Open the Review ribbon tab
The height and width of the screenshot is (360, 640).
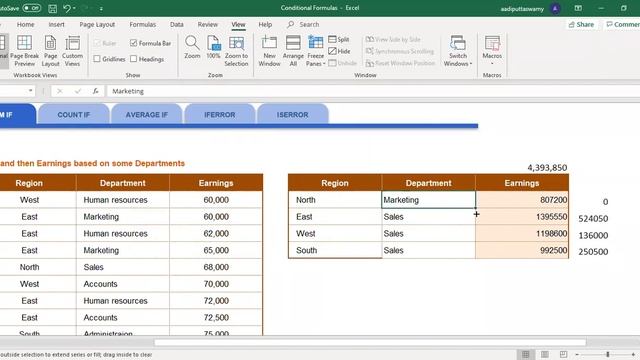tap(207, 24)
